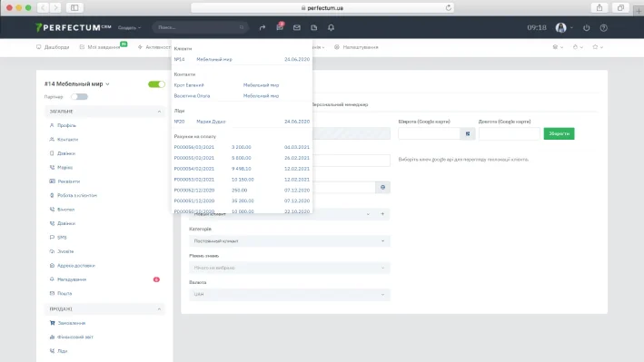Click Safari share button
This screenshot has width=644, height=362.
(599, 8)
